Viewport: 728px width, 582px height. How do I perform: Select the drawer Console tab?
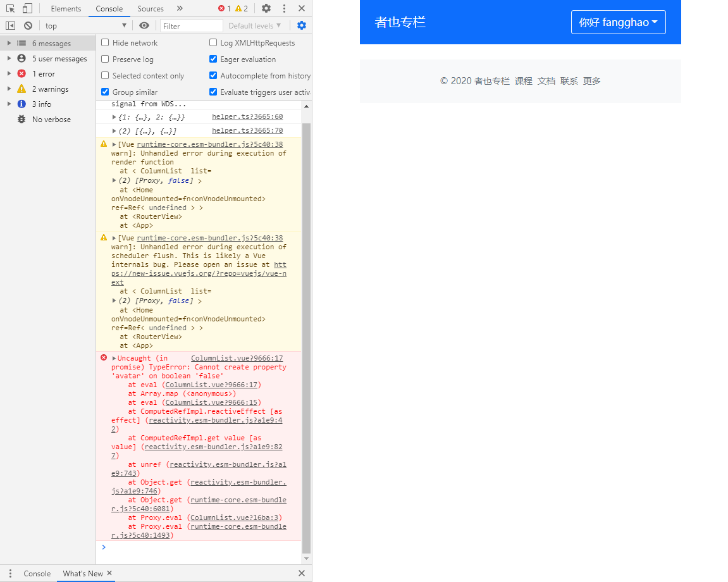37,574
